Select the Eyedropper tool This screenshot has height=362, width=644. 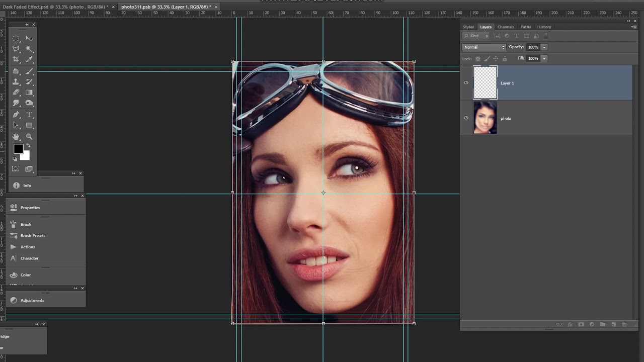tap(29, 60)
